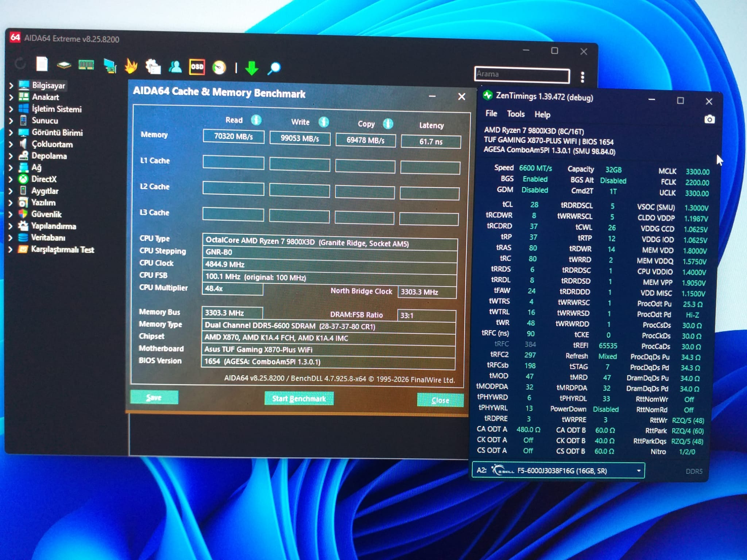747x560 pixels.
Task: Select the Yazılım tree item
Action: pos(43,202)
